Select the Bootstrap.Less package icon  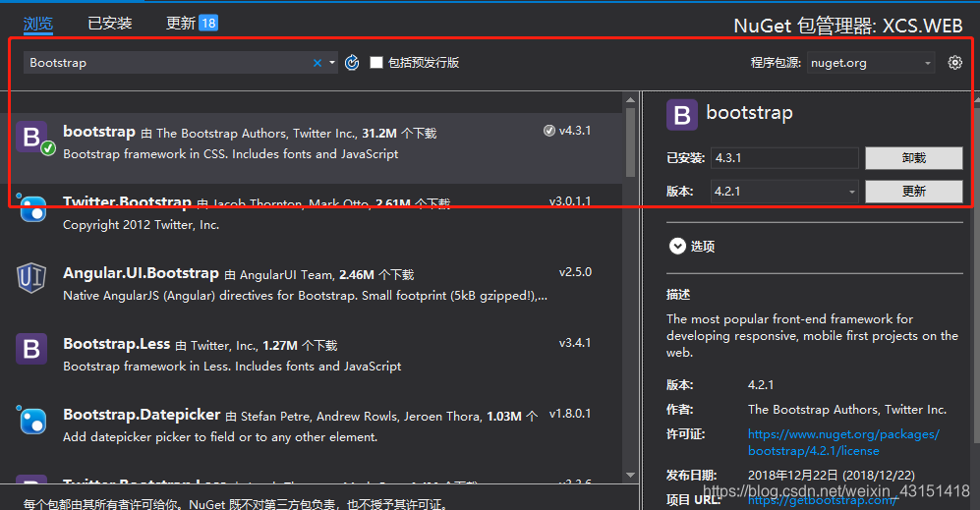31,349
